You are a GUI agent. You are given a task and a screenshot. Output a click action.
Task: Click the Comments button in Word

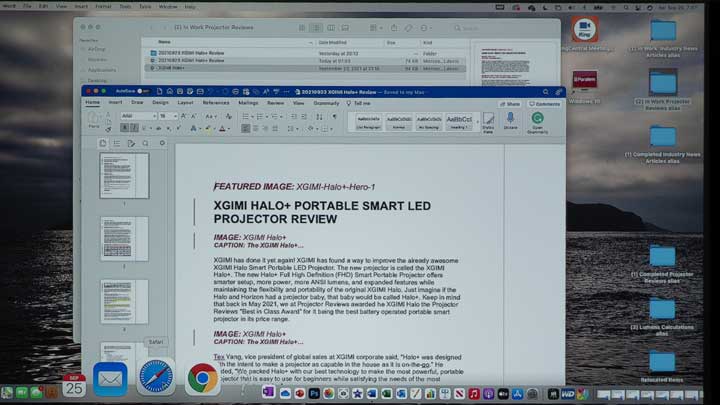click(x=545, y=104)
